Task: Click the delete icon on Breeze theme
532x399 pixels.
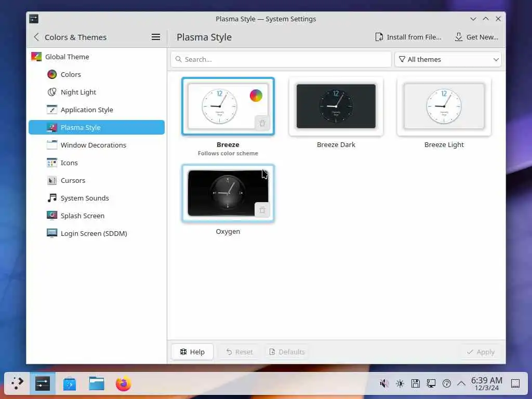Action: pyautogui.click(x=262, y=123)
